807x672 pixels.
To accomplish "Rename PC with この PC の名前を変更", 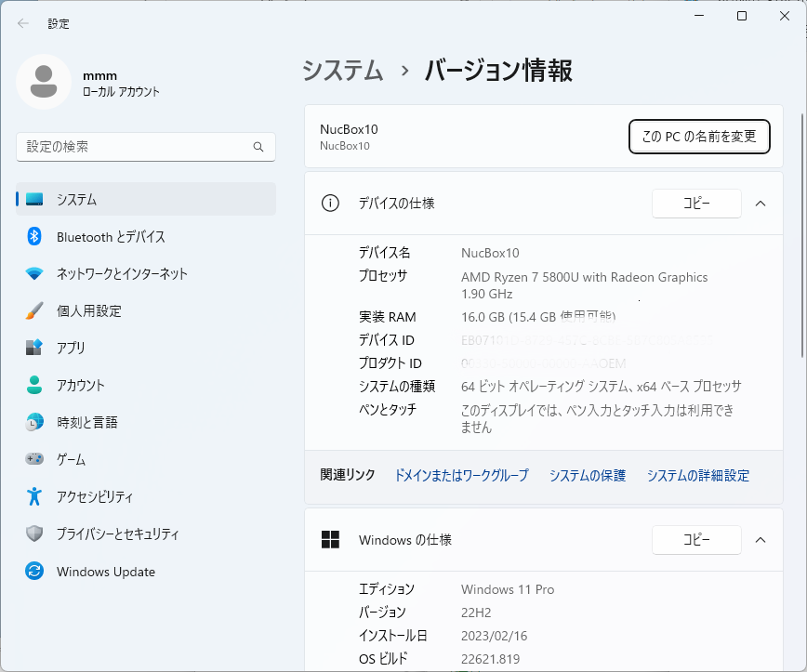I will tap(699, 137).
